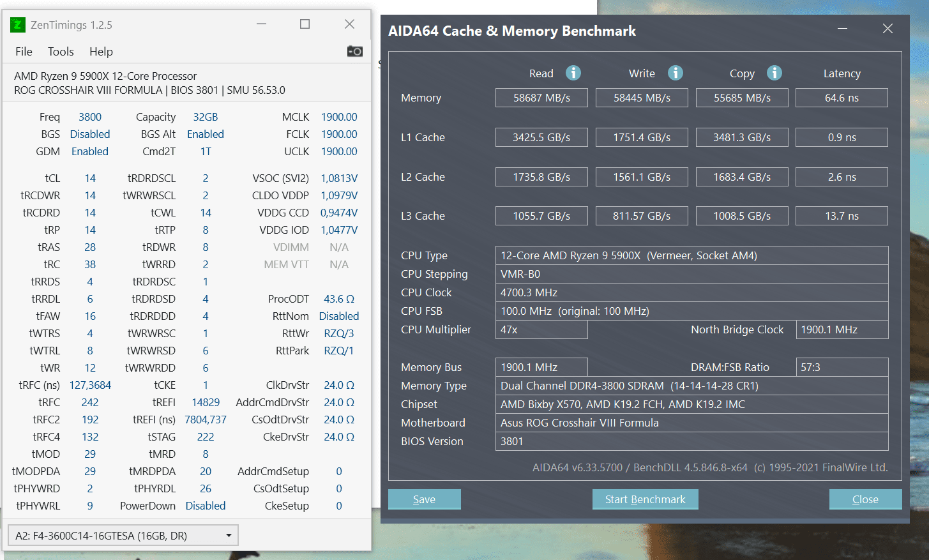Open the File menu in ZenTimings
This screenshot has height=560, width=929.
[x=24, y=52]
